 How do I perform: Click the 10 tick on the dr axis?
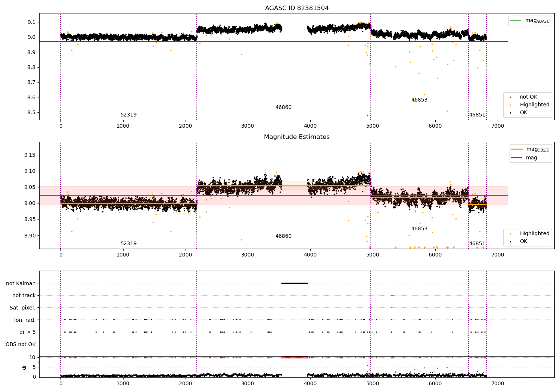pos(32,358)
